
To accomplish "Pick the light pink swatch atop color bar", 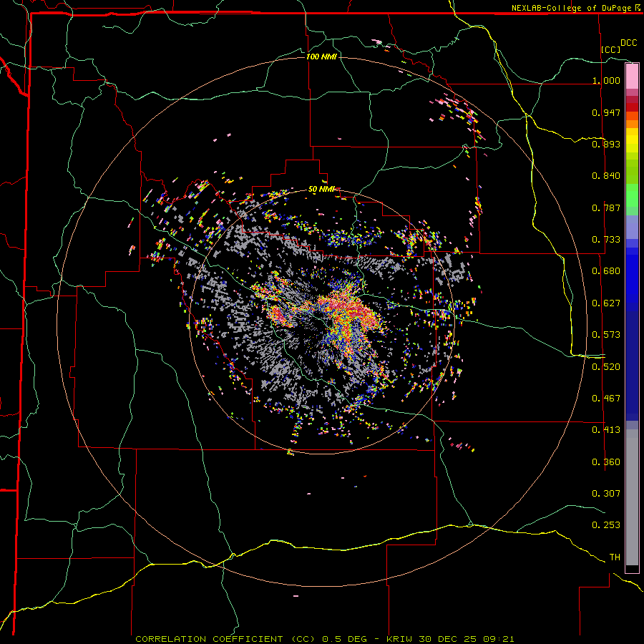I will [x=632, y=76].
